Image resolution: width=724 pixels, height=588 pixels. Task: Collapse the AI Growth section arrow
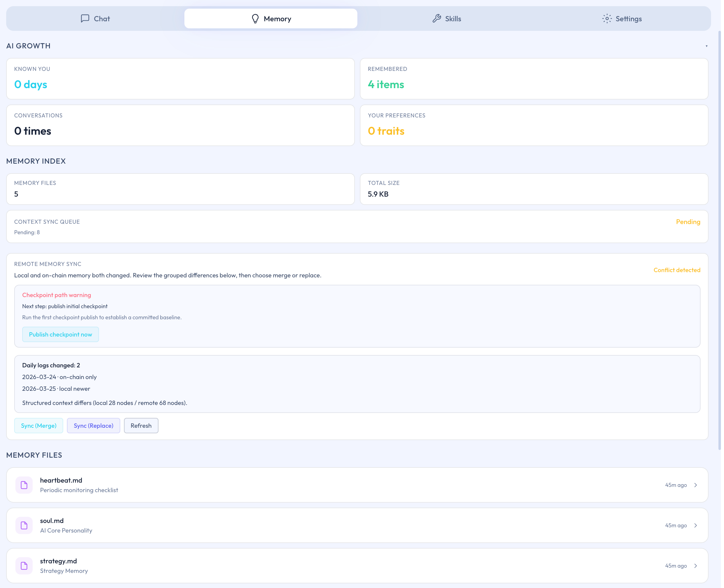click(x=706, y=46)
